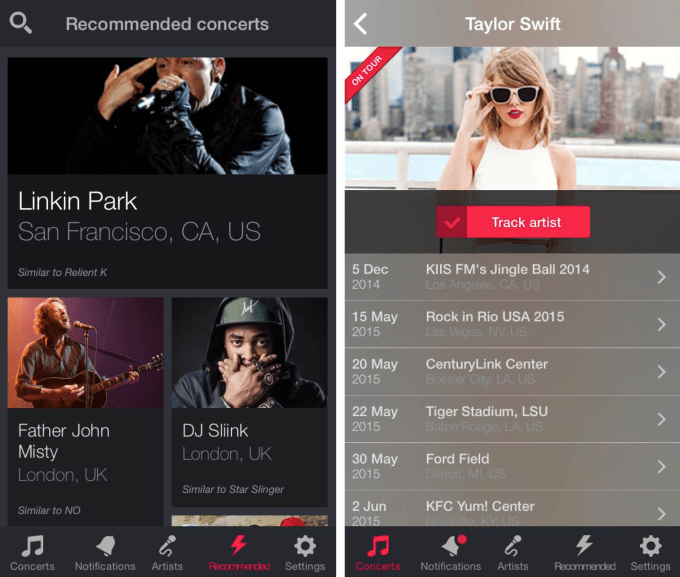Select the Linkin Park title text
The height and width of the screenshot is (577, 680).
coord(78,201)
